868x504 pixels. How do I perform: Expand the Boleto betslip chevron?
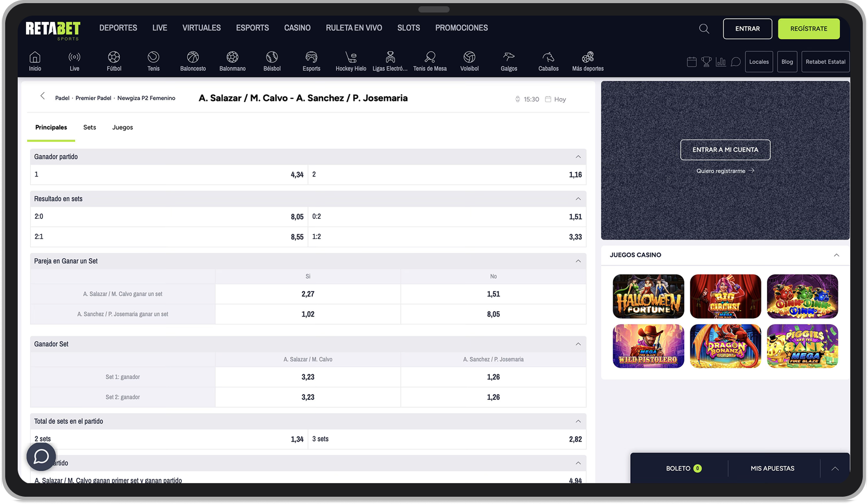pos(835,469)
